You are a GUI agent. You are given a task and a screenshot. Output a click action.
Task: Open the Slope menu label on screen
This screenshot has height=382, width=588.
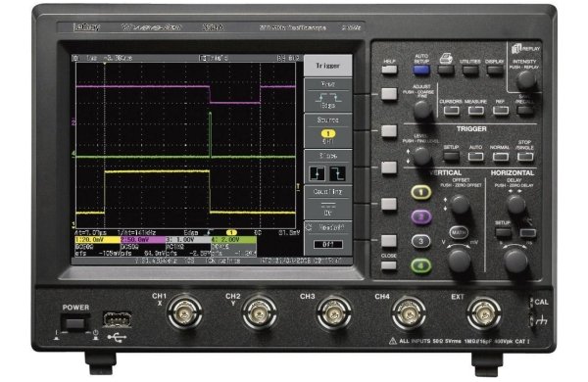(x=328, y=156)
